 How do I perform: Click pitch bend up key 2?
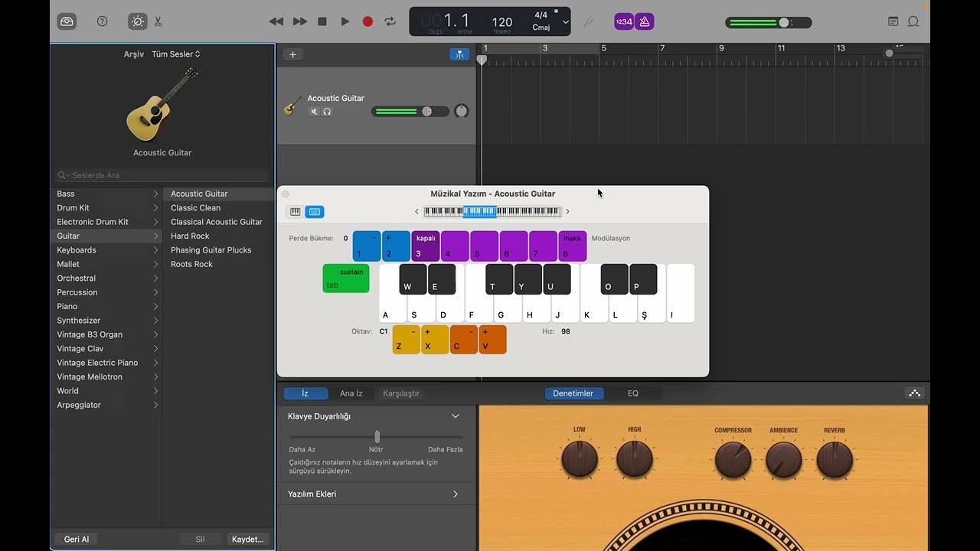click(396, 246)
